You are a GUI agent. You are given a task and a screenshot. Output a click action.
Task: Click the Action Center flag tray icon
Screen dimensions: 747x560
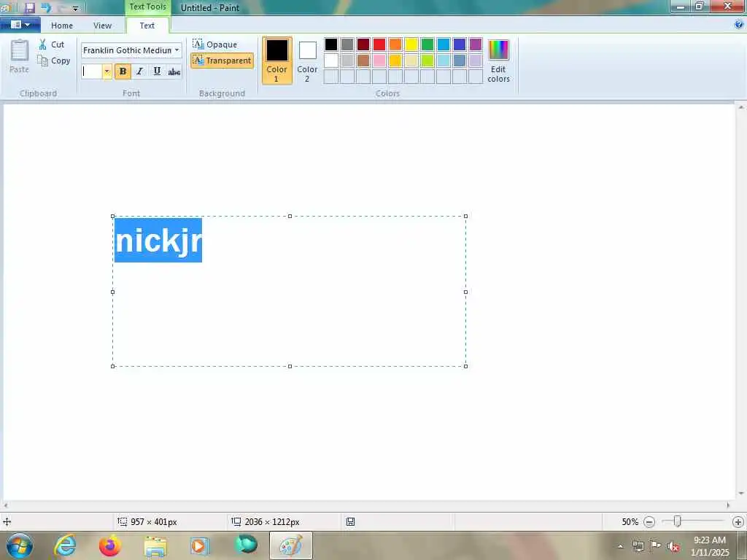(656, 546)
